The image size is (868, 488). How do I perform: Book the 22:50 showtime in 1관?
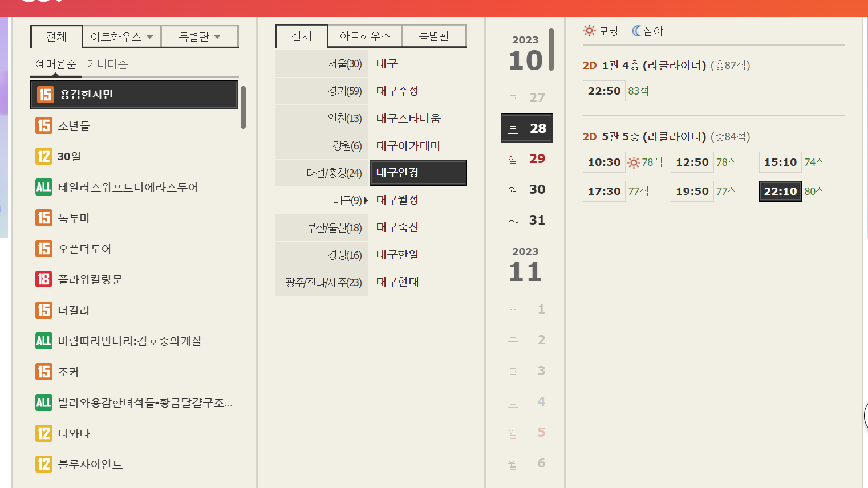coord(604,91)
